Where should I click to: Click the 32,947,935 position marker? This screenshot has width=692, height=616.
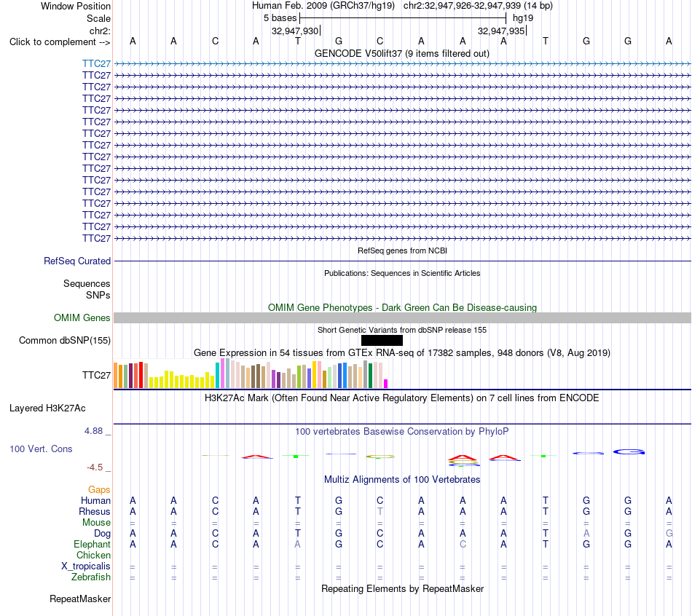pyautogui.click(x=502, y=31)
